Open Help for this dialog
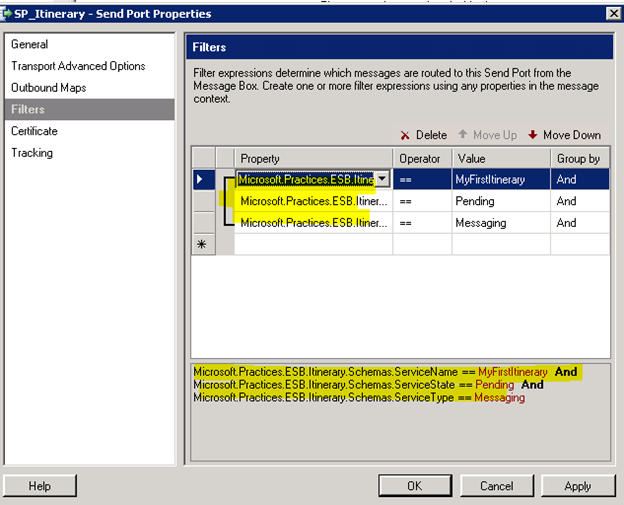This screenshot has height=505, width=624. 40,486
